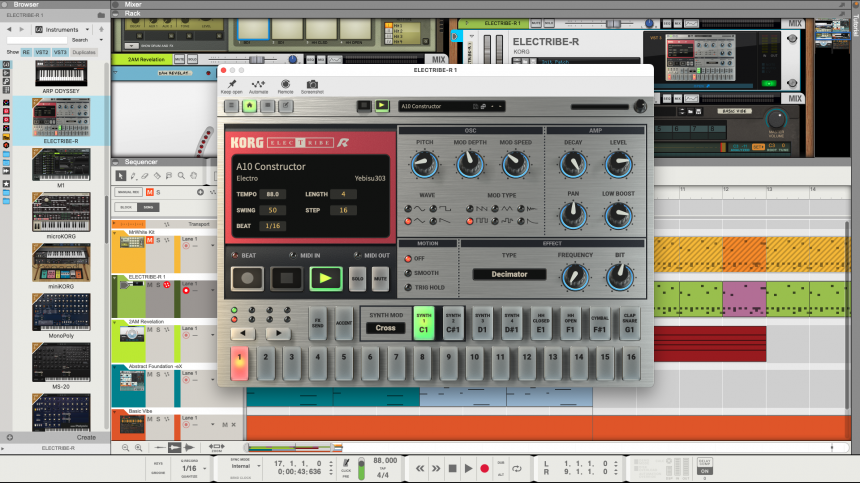Screen dimensions: 860x483
Task: Select the CLAP SNARE G1 part
Action: 629,323
